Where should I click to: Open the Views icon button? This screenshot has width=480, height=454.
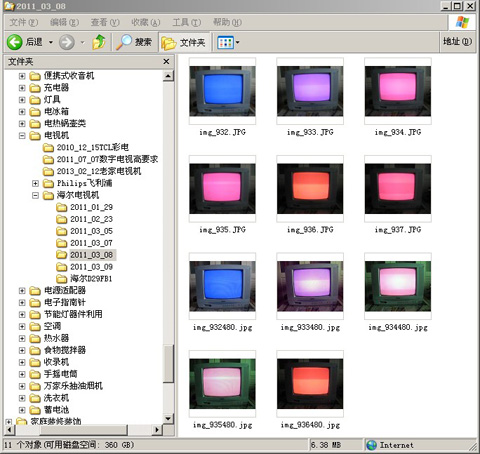[226, 43]
